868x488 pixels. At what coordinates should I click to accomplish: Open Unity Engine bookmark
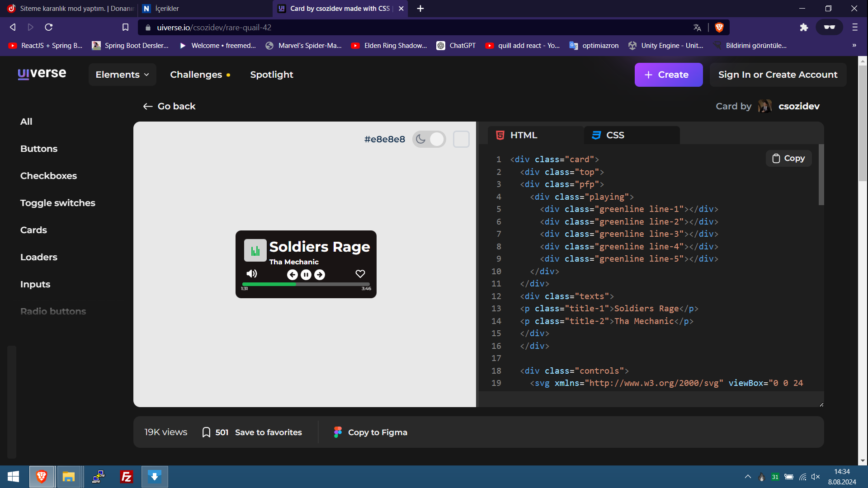click(666, 46)
